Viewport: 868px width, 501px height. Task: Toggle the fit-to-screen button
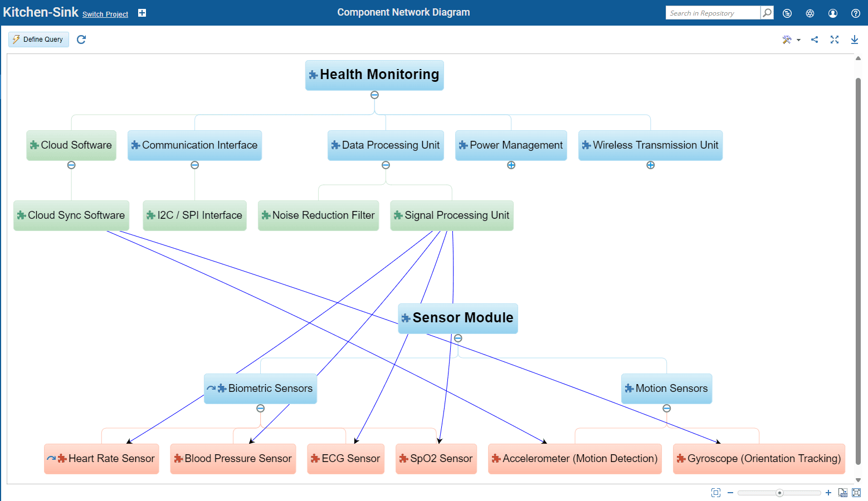point(856,493)
